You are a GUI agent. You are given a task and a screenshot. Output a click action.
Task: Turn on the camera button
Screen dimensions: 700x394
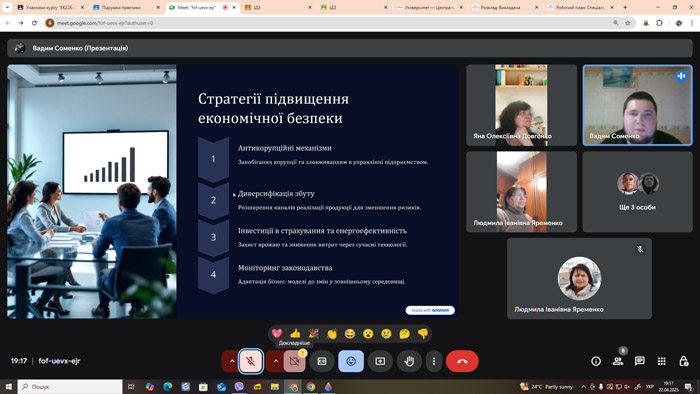coord(295,361)
